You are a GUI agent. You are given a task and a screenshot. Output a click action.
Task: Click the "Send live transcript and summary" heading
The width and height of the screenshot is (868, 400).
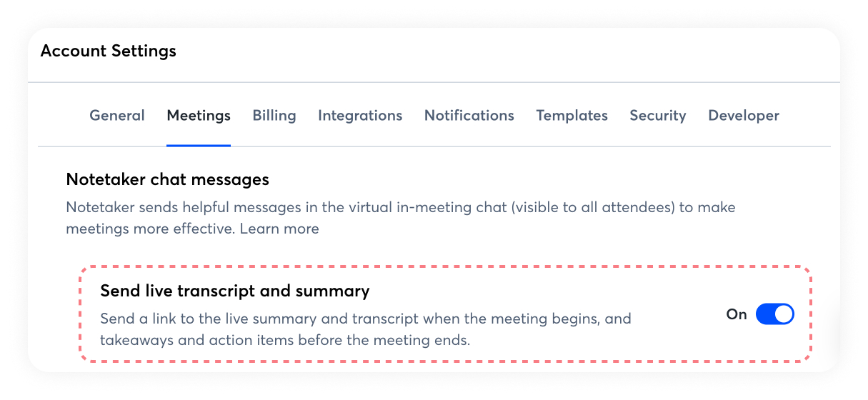[235, 291]
